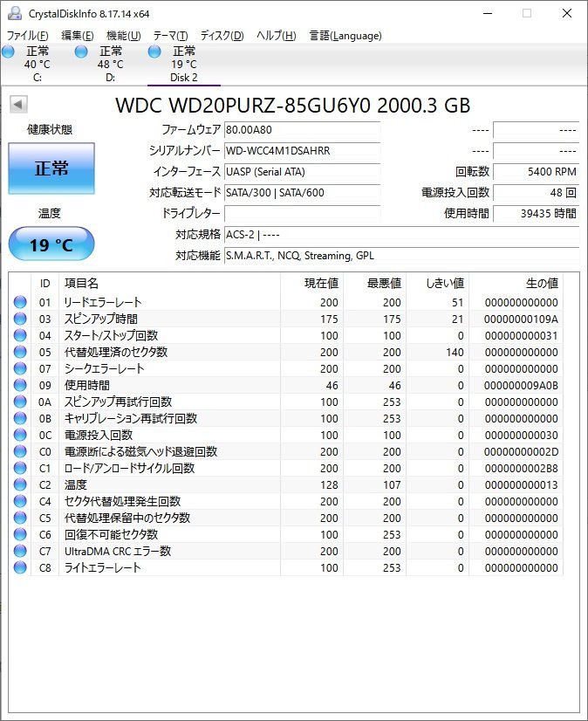This screenshot has height=721, width=588.
Task: Click the firmware field 80.00A80
Action: coord(302,130)
